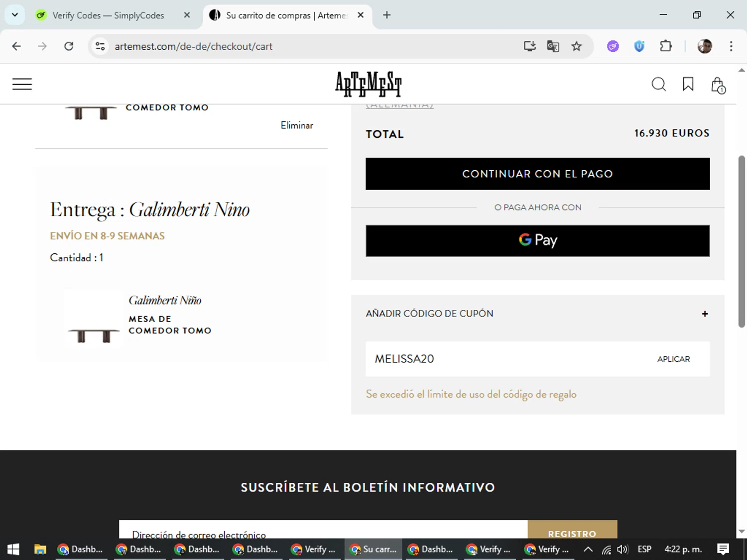Screen dimensions: 747x560
Task: Click Eliminar to remove the item
Action: 297,125
